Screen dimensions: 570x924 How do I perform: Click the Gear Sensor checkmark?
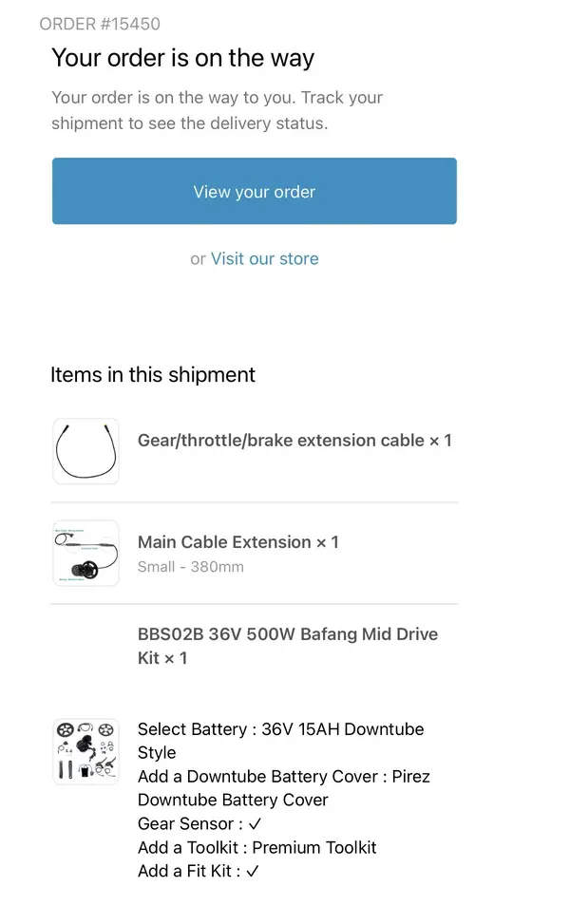[255, 824]
